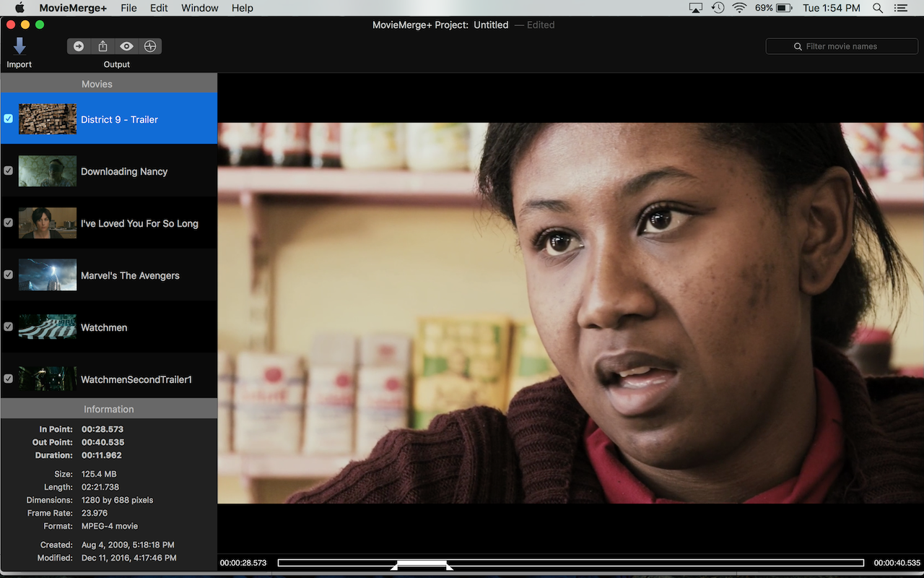924x578 pixels.
Task: Click the Safari compass icon in Output
Action: (150, 46)
